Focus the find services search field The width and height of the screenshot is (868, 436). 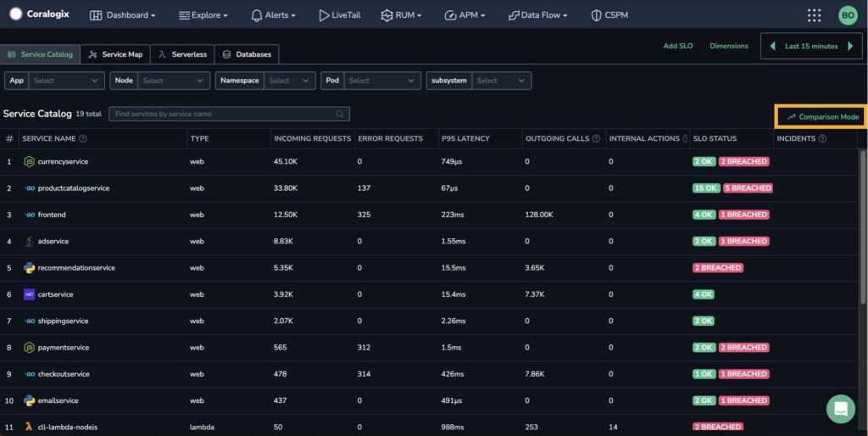pos(229,115)
